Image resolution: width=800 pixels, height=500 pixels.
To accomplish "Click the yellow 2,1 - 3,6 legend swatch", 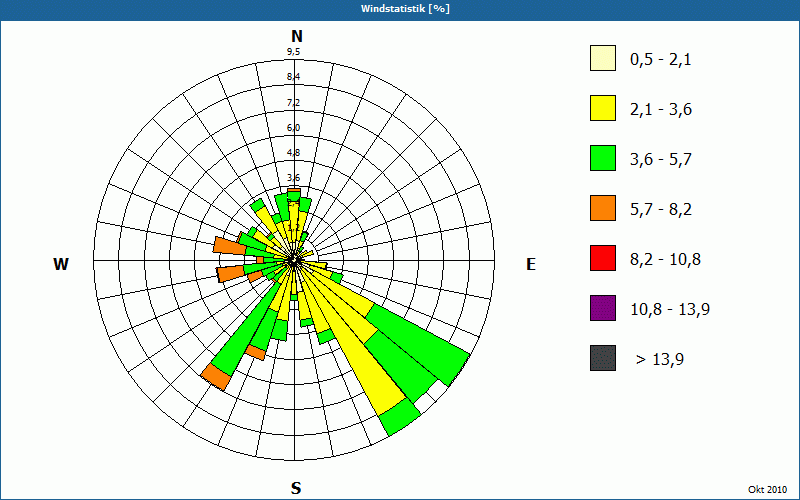I will point(603,108).
